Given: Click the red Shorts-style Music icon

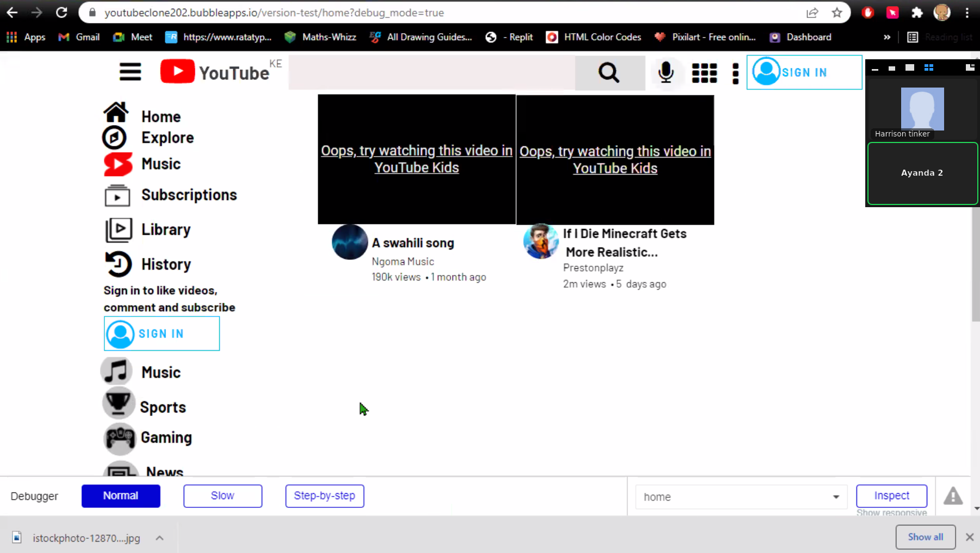Looking at the screenshot, I should coord(118,164).
